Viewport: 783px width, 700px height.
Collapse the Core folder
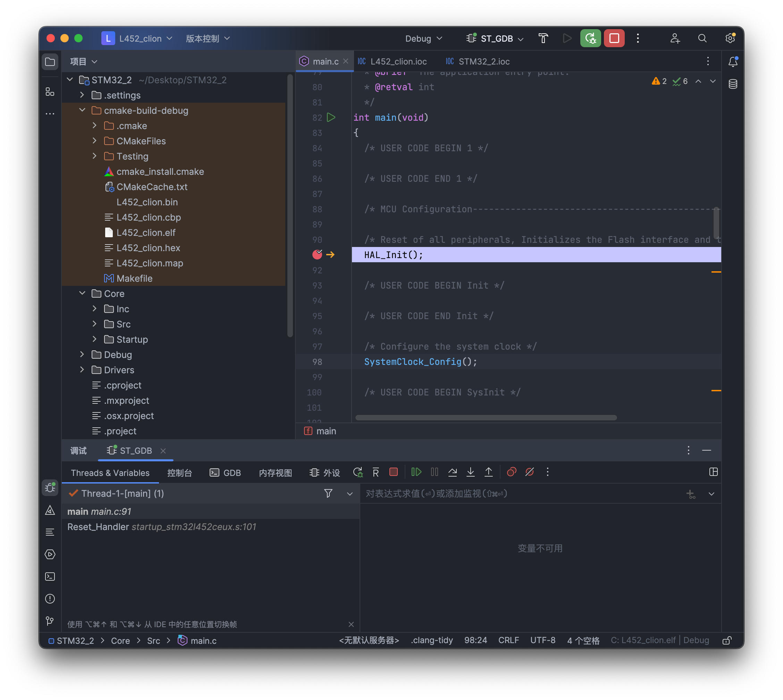coord(82,293)
